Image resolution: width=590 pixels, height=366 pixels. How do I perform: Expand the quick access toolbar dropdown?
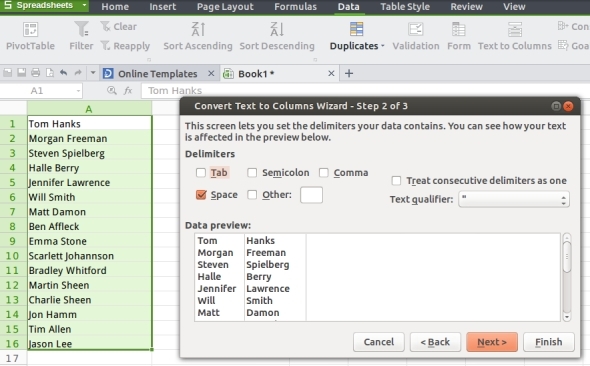[93, 73]
